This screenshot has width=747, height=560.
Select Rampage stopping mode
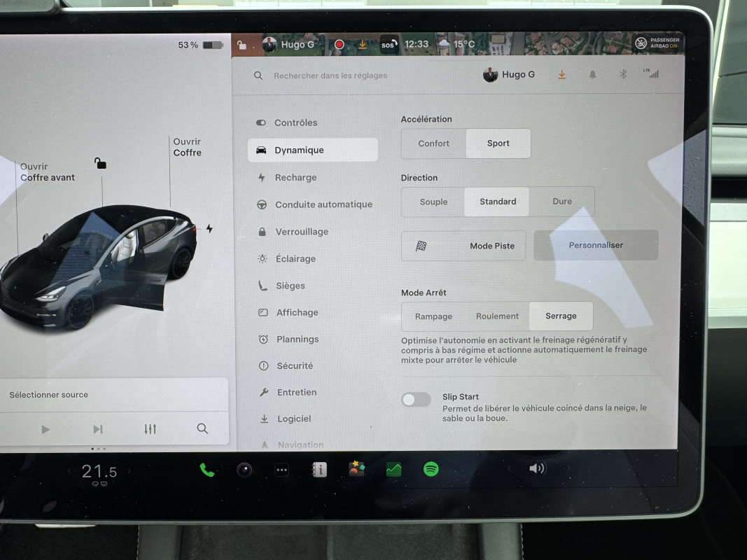pos(433,316)
